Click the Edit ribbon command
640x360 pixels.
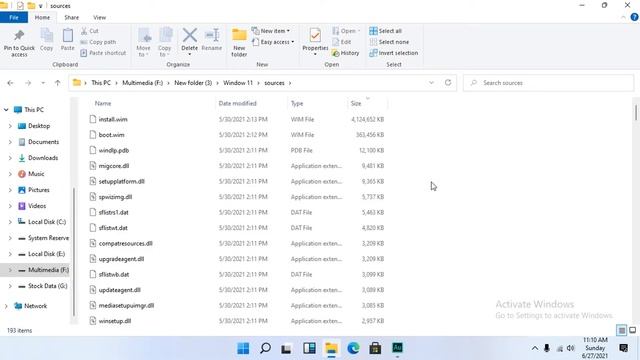tap(342, 42)
